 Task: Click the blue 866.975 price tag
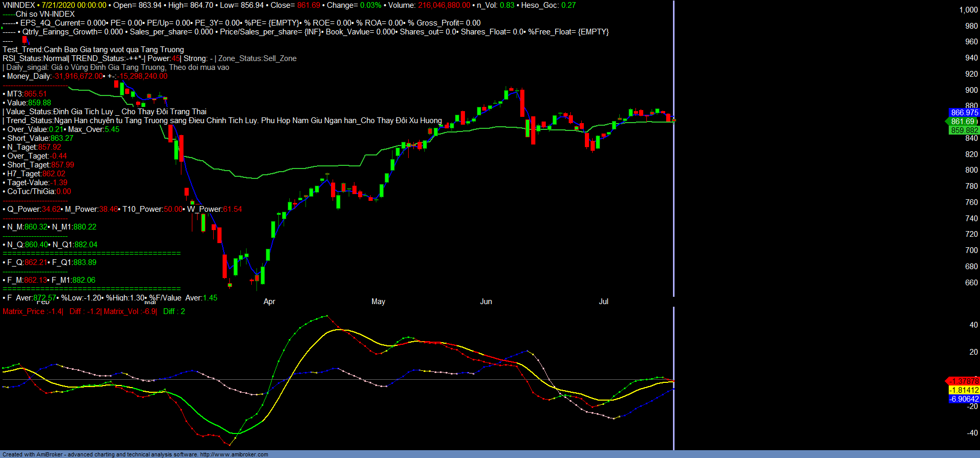pyautogui.click(x=964, y=113)
